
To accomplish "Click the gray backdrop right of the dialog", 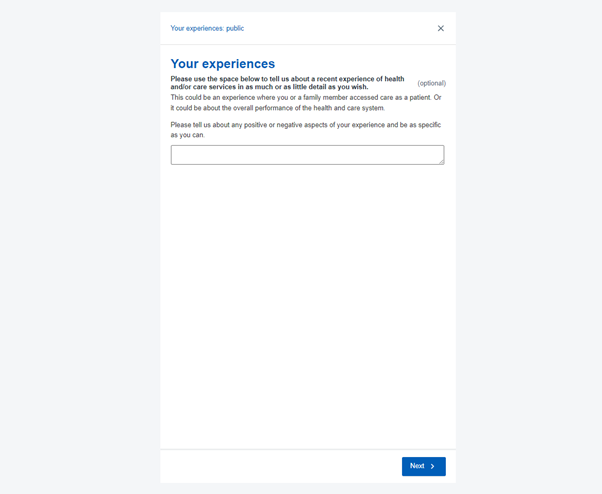I will click(528, 250).
